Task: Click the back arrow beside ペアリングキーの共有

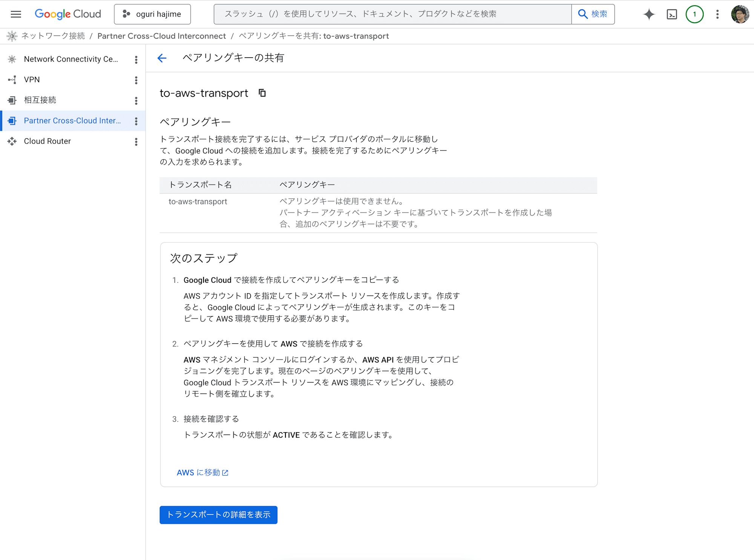Action: tap(162, 58)
